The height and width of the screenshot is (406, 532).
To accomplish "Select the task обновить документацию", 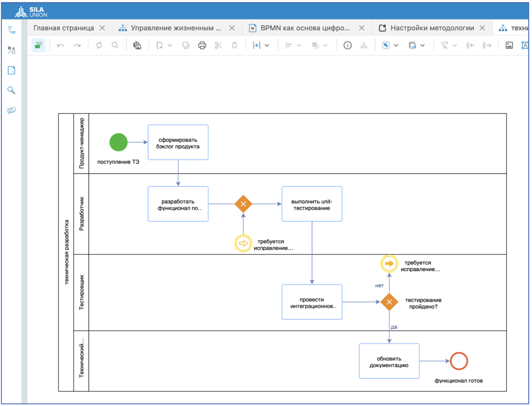I will [389, 361].
